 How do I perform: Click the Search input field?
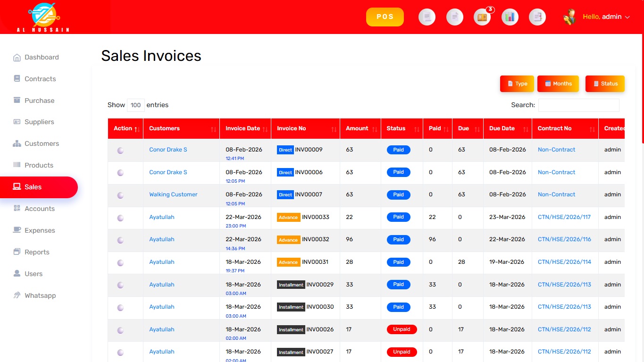click(578, 105)
